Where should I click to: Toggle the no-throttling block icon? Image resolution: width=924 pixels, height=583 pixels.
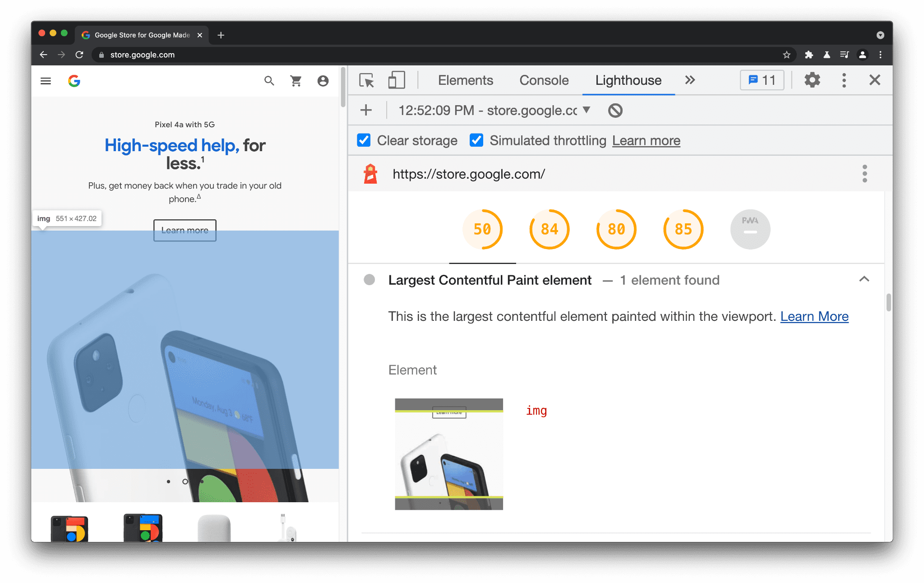click(615, 111)
